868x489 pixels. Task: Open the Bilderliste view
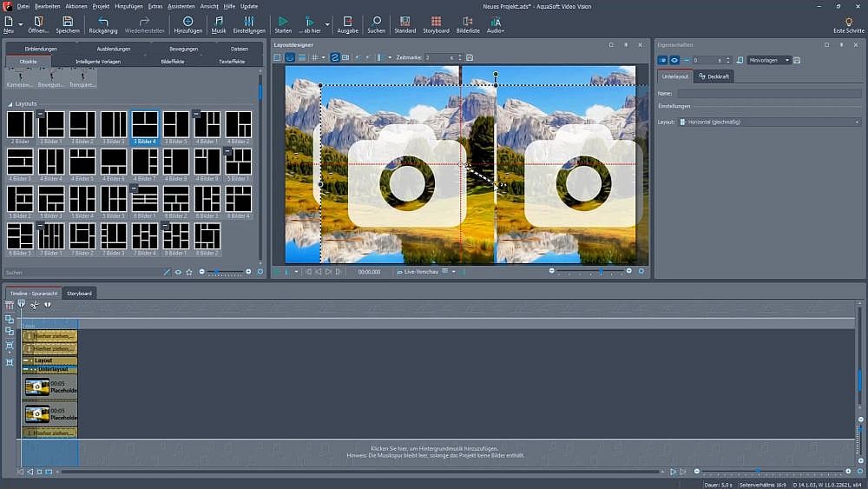click(468, 21)
